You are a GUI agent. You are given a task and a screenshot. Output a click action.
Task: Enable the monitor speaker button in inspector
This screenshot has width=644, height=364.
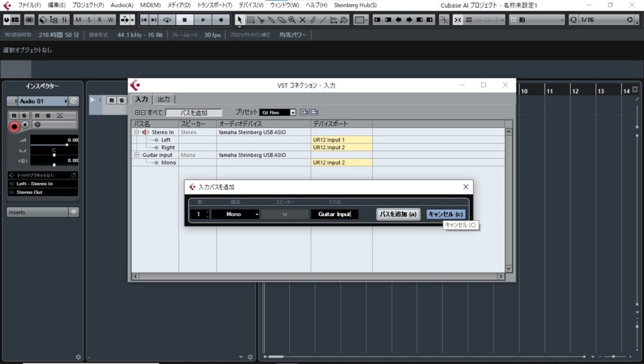tap(25, 125)
